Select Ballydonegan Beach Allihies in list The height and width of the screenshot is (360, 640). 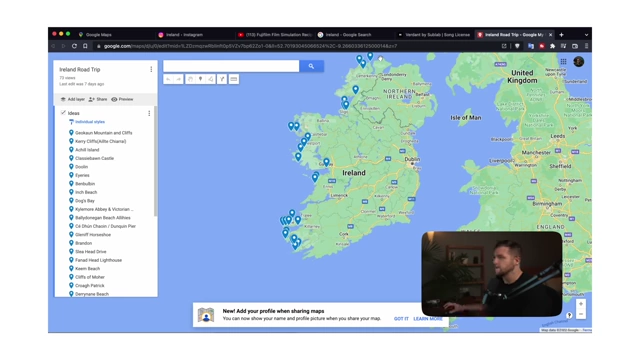click(103, 218)
